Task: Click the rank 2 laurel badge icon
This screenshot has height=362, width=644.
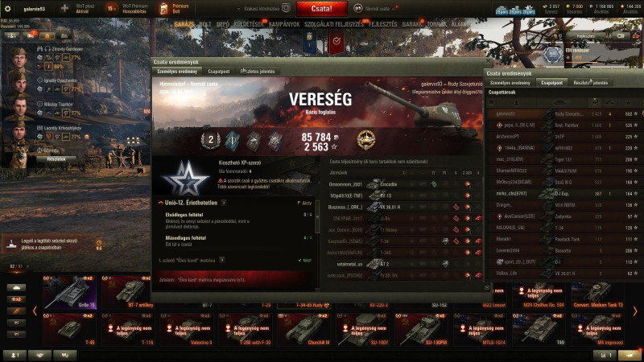Action: pyautogui.click(x=210, y=140)
